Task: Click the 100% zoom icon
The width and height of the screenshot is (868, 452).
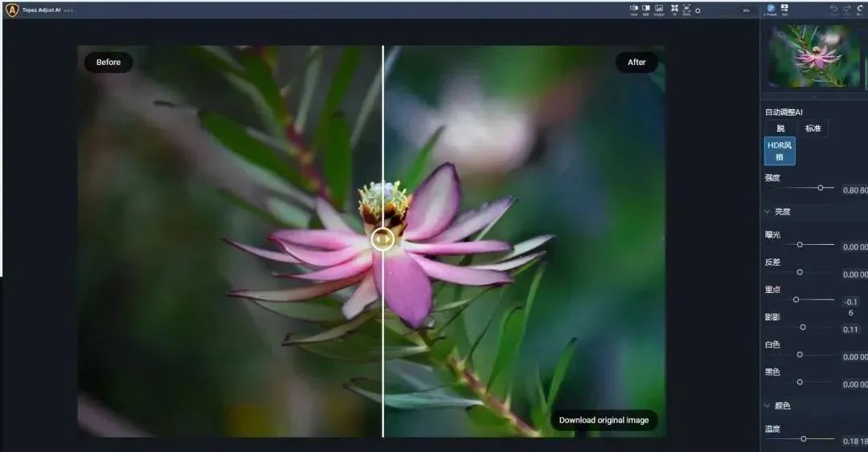Action: coord(686,9)
